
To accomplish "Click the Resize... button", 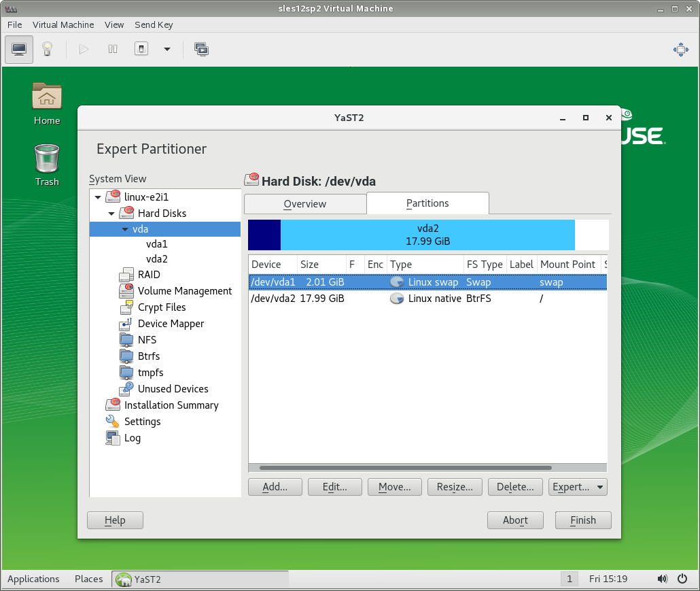I will 455,487.
